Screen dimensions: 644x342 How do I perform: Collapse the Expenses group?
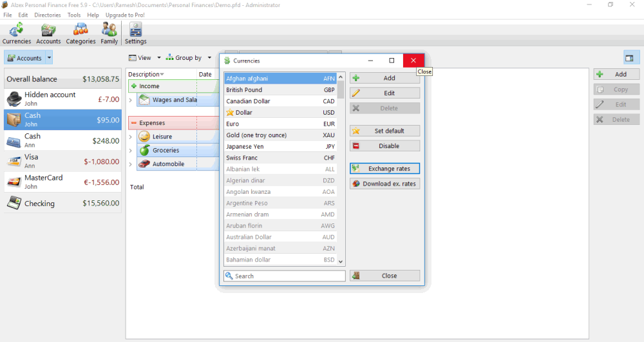(134, 123)
